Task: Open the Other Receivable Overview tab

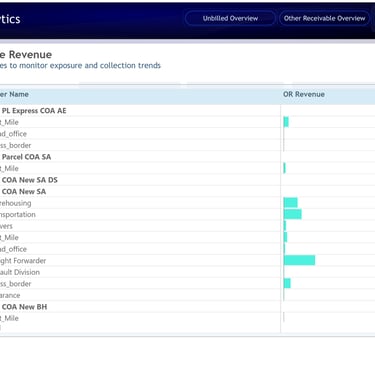Action: pyautogui.click(x=324, y=18)
